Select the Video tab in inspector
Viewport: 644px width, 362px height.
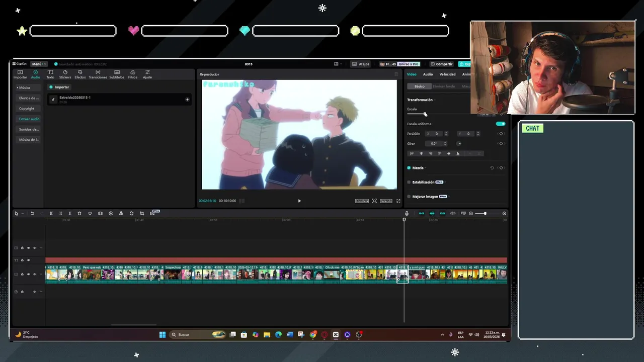click(412, 74)
